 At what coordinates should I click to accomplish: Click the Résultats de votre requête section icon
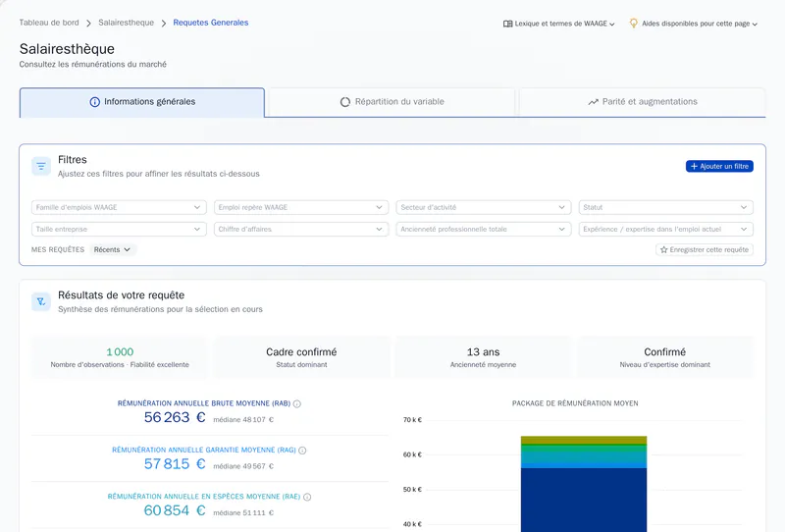(x=41, y=301)
